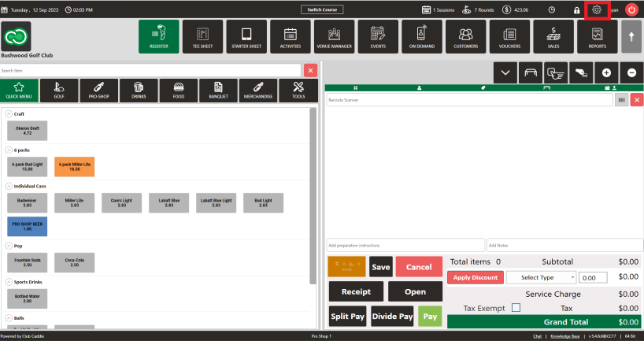This screenshot has width=644, height=341.
Task: Open the Sales module
Action: (553, 36)
